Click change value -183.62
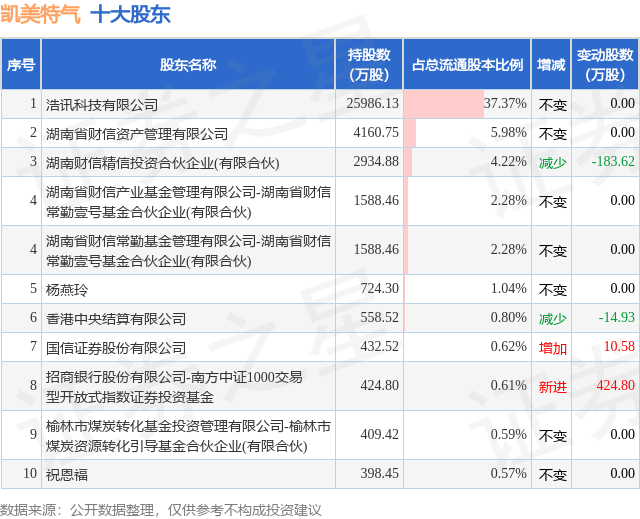Viewport: 640px width, 519px height. click(613, 162)
